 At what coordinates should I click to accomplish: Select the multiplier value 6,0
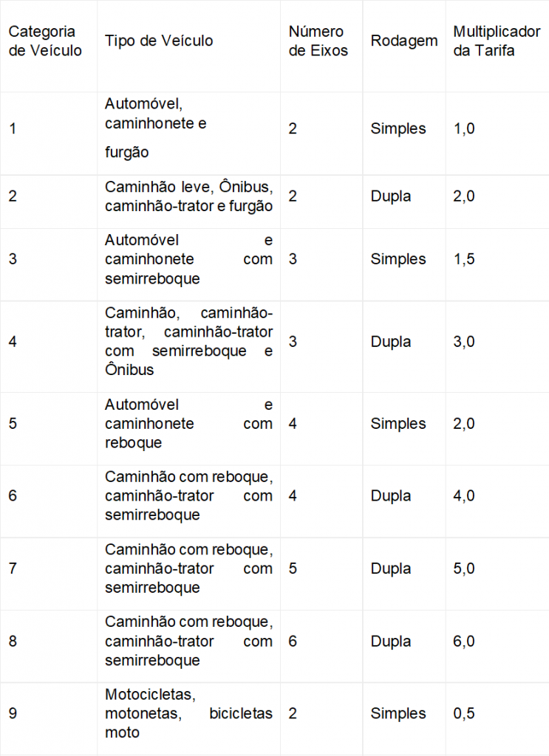464,641
